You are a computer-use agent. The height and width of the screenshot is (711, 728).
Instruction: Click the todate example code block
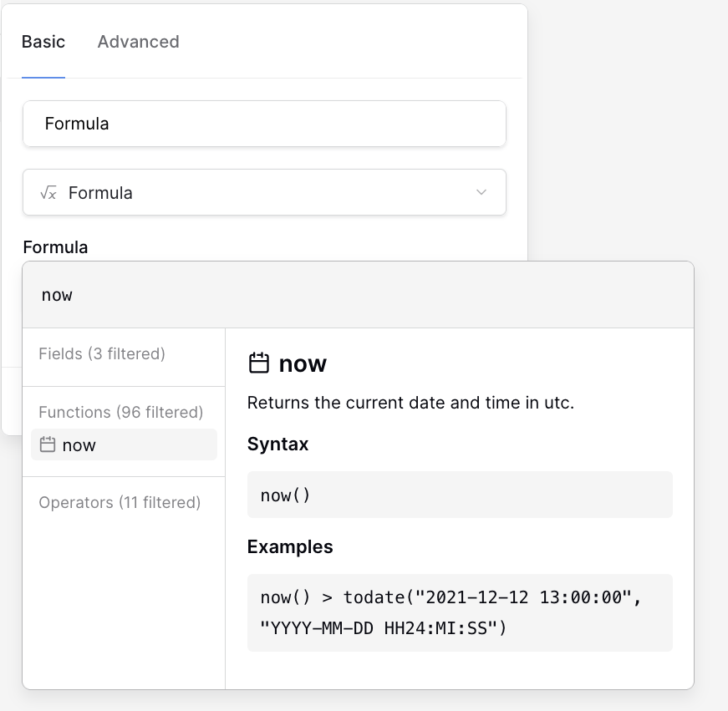pyautogui.click(x=460, y=612)
